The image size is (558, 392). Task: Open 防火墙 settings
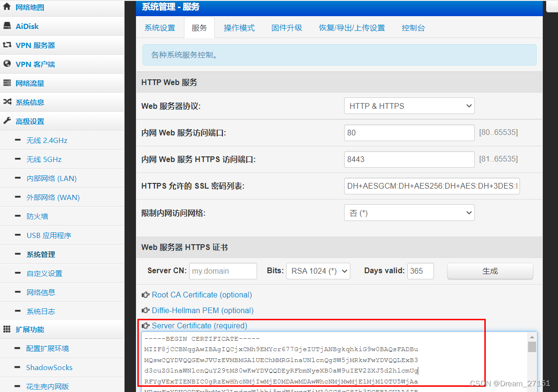point(38,216)
